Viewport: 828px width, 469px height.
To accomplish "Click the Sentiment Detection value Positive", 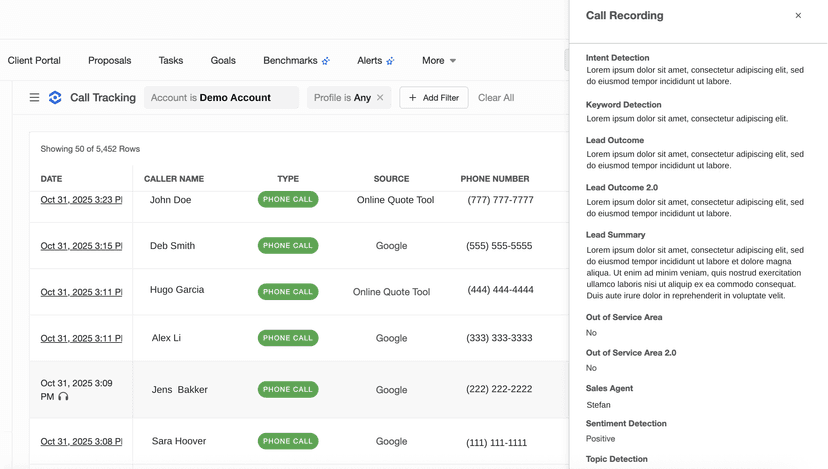I will [600, 439].
